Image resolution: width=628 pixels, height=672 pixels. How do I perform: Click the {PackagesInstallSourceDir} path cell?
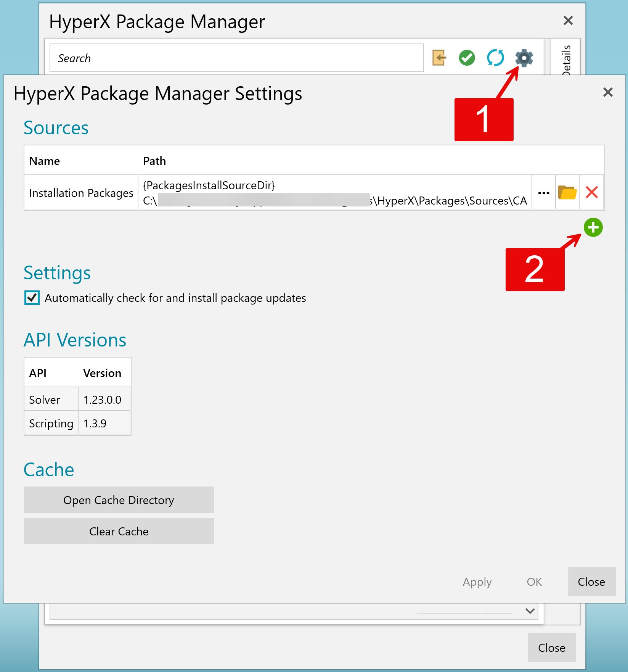(335, 192)
